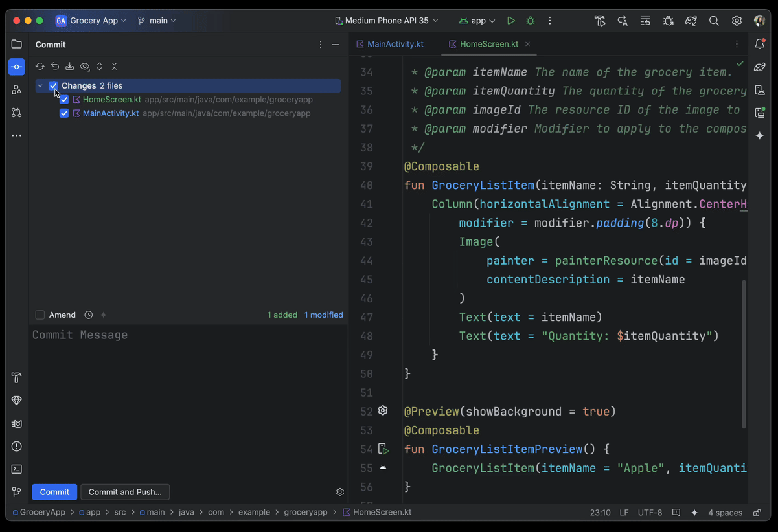
Task: Open the Problems tool window
Action: [16, 446]
